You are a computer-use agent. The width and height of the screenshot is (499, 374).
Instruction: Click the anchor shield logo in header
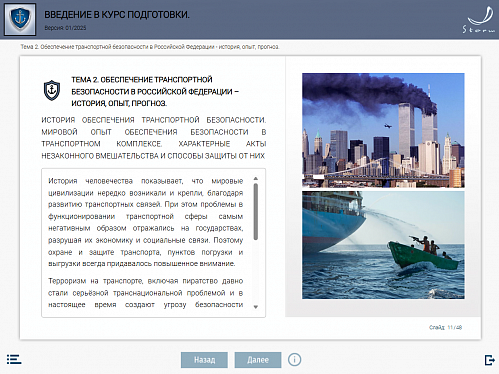pos(20,19)
